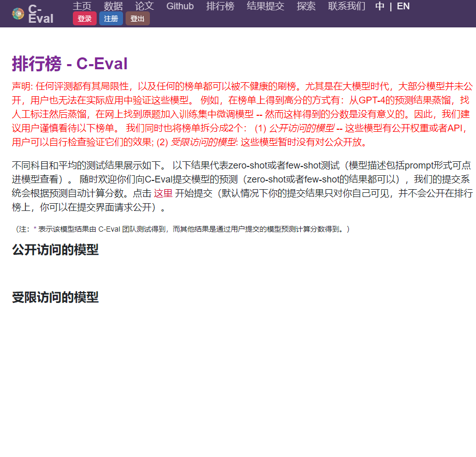This screenshot has height=457, width=476.
Task: Click the C-Eval brand text
Action: [41, 14]
